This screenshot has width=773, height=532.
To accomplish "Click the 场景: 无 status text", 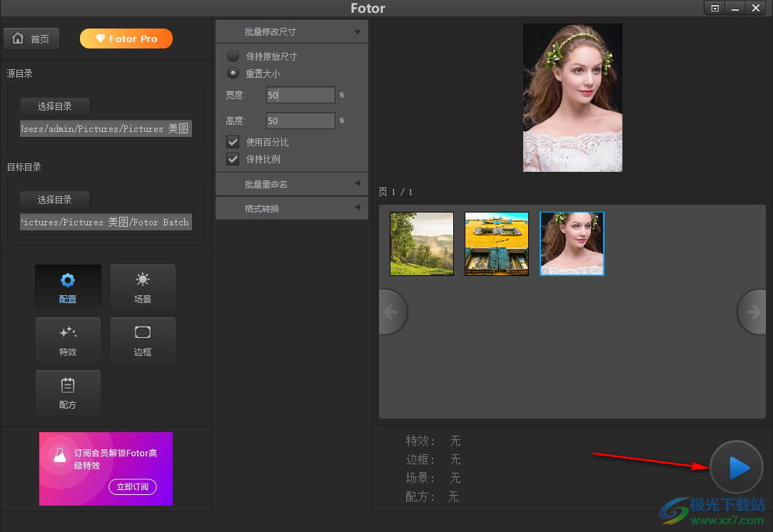I will (433, 478).
